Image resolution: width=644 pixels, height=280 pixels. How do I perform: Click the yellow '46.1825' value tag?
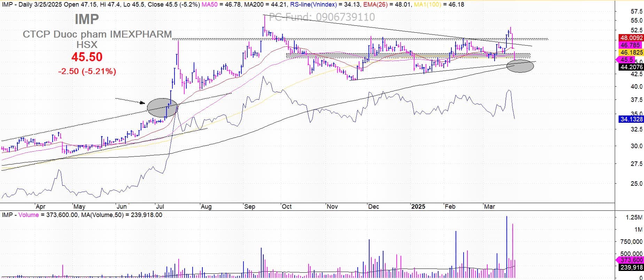pos(631,53)
